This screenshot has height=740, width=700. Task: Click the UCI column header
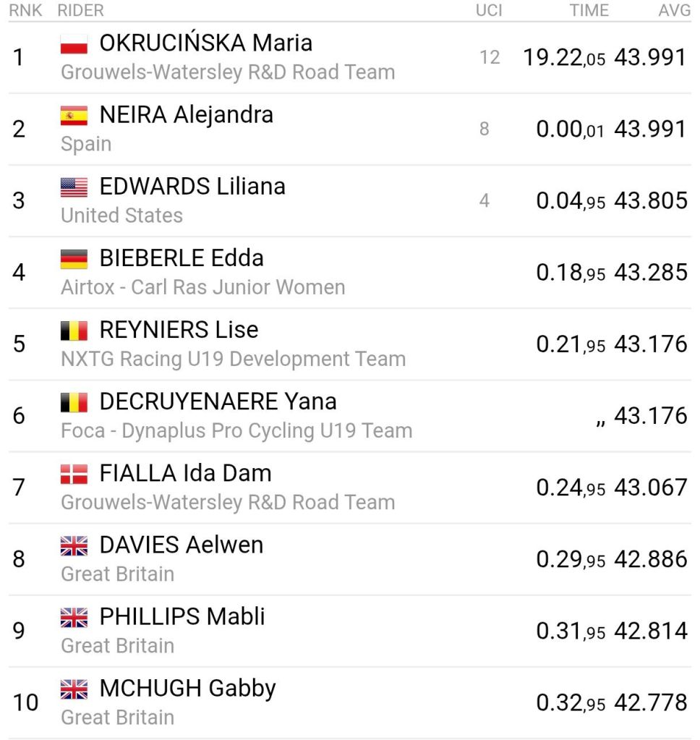click(489, 10)
